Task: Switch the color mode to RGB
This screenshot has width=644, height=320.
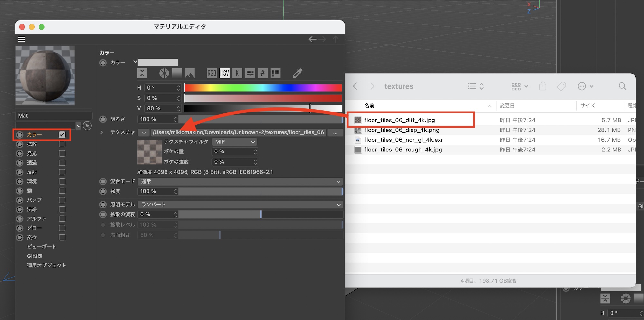Action: 212,73
